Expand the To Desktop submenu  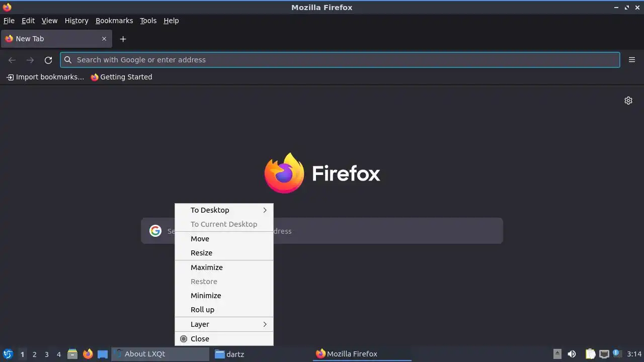(x=224, y=210)
